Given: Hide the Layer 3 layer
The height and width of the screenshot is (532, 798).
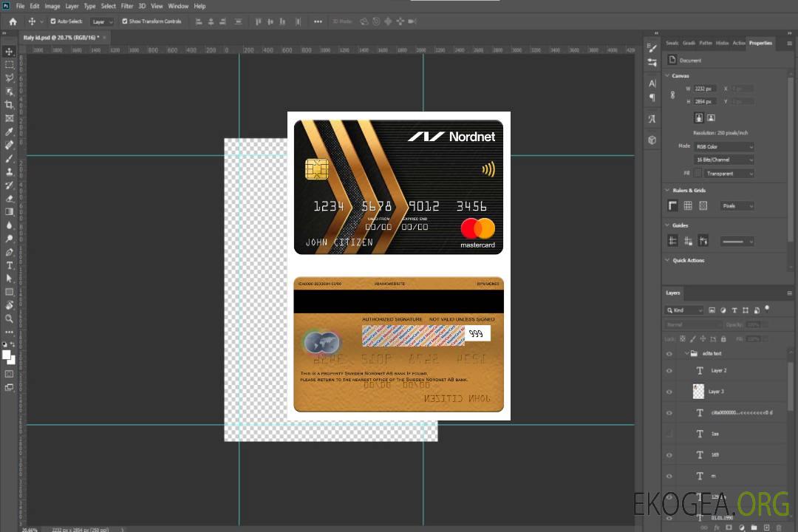Looking at the screenshot, I should [x=669, y=392].
